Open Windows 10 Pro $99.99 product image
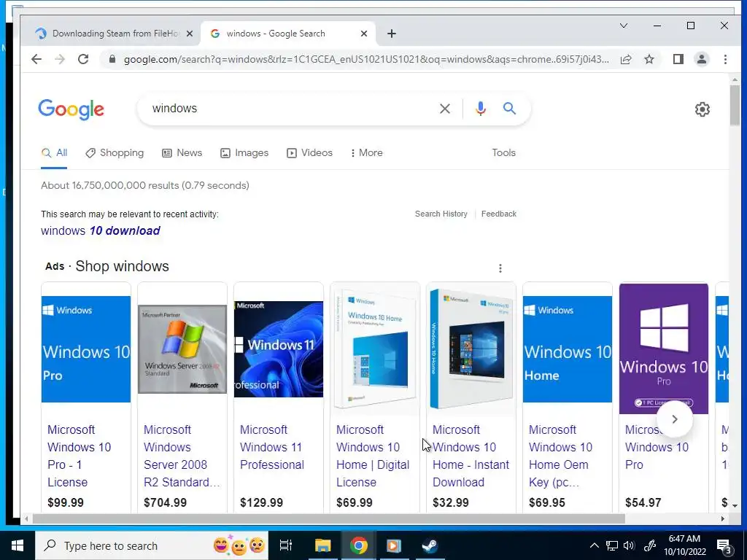The width and height of the screenshot is (747, 560). (x=86, y=349)
